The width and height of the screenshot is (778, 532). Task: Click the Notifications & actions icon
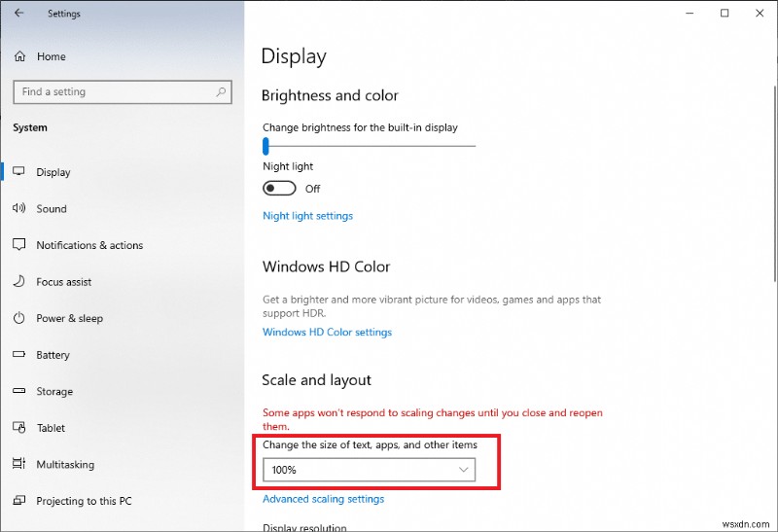click(18, 245)
